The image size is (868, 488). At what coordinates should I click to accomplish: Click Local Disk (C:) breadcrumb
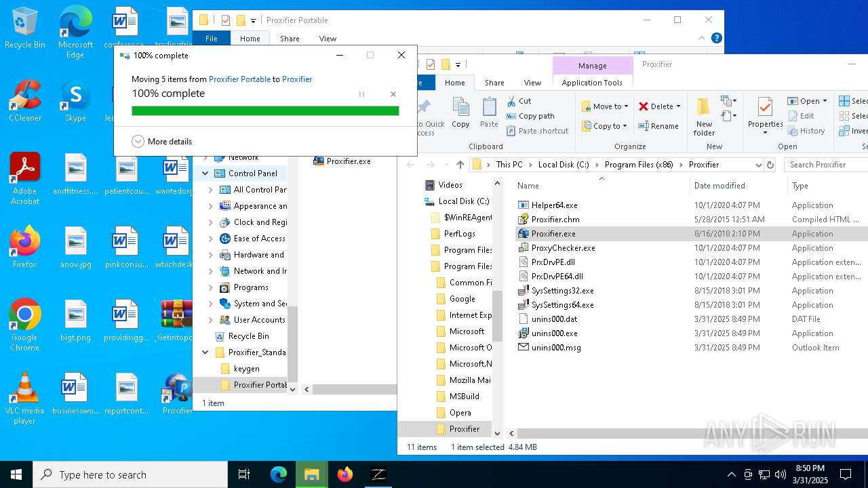pyautogui.click(x=564, y=165)
